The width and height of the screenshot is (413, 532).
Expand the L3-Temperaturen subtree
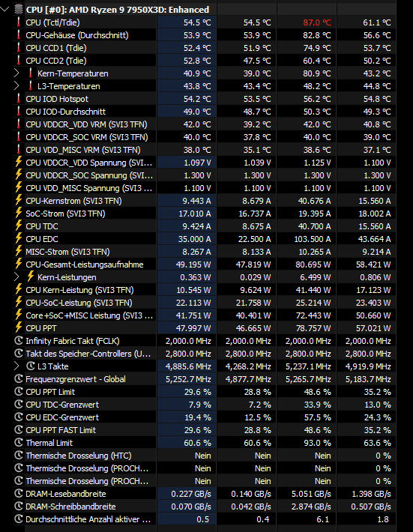[16, 86]
